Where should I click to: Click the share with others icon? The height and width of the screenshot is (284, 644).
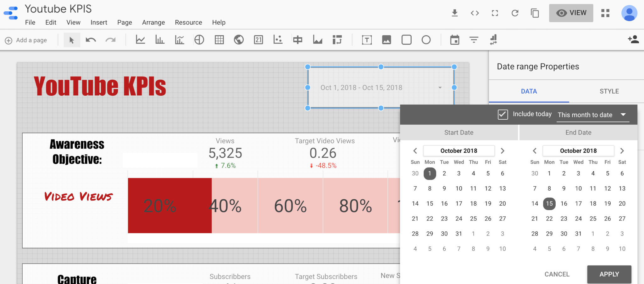click(x=633, y=39)
